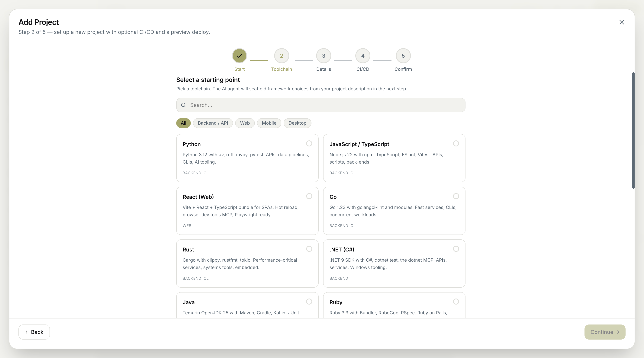
Task: Filter toolchains by Web
Action: point(245,123)
